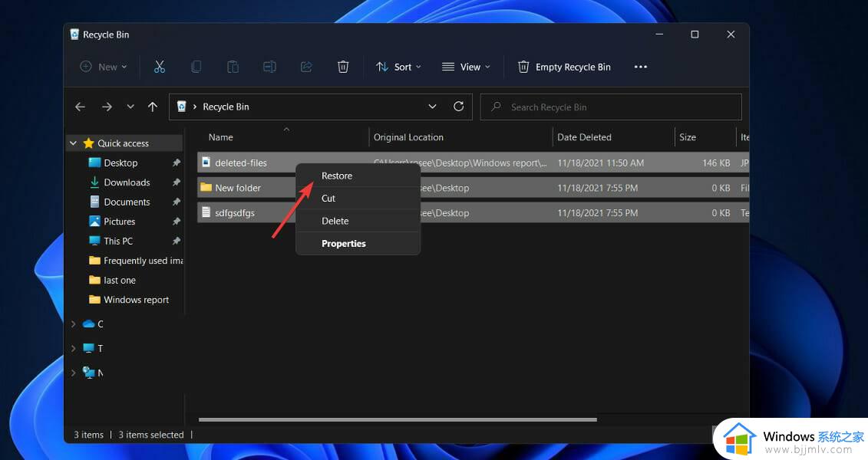Image resolution: width=868 pixels, height=460 pixels.
Task: Open the 'last one' folder in sidebar
Action: 120,281
